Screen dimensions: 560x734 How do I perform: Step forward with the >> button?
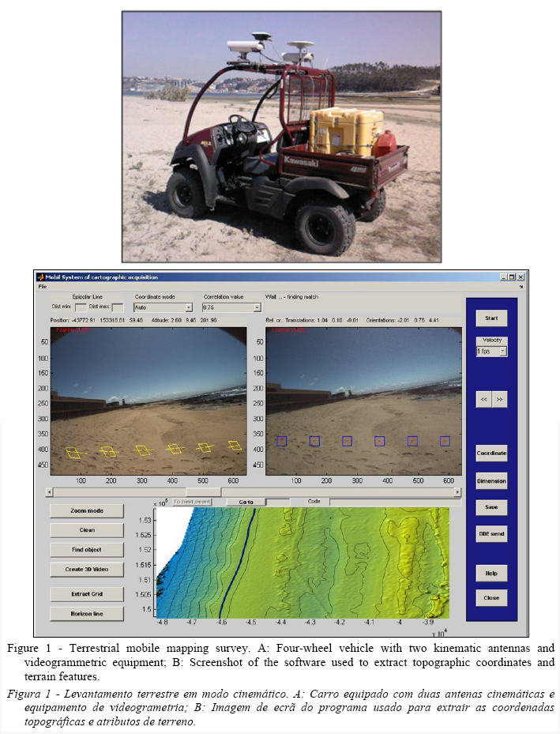pyautogui.click(x=499, y=401)
